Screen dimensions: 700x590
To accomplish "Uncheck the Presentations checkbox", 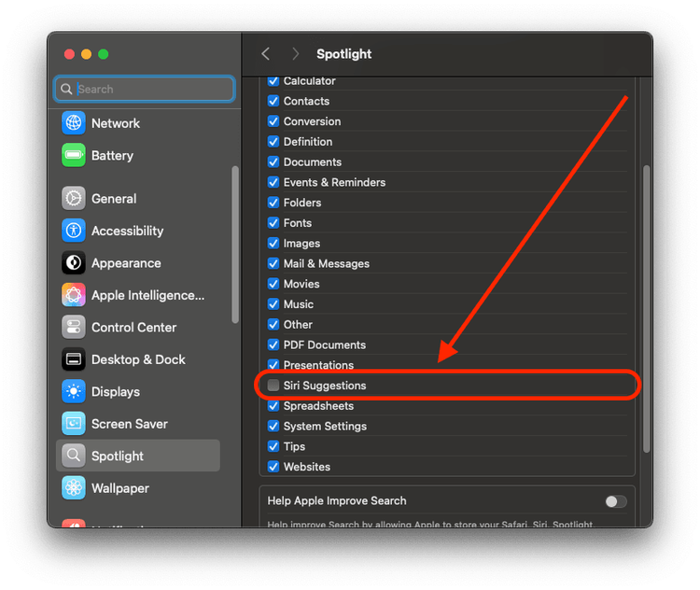I will (273, 365).
